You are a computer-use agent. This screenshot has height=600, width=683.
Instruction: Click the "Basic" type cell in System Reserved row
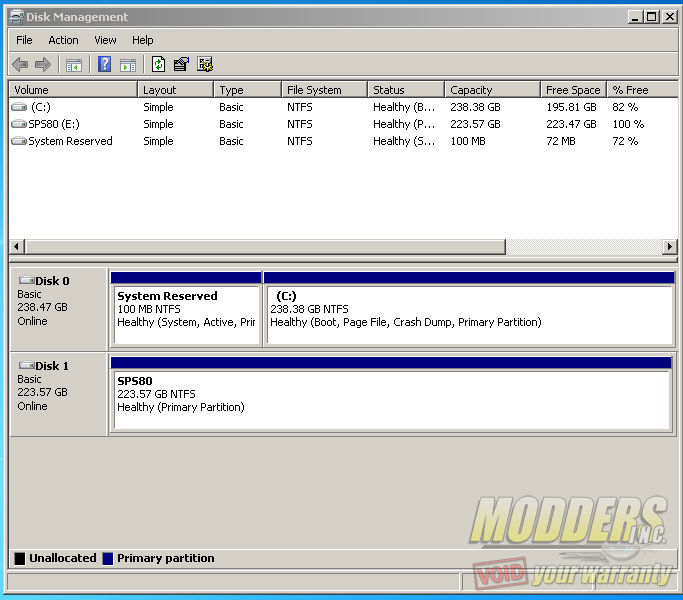pos(231,141)
